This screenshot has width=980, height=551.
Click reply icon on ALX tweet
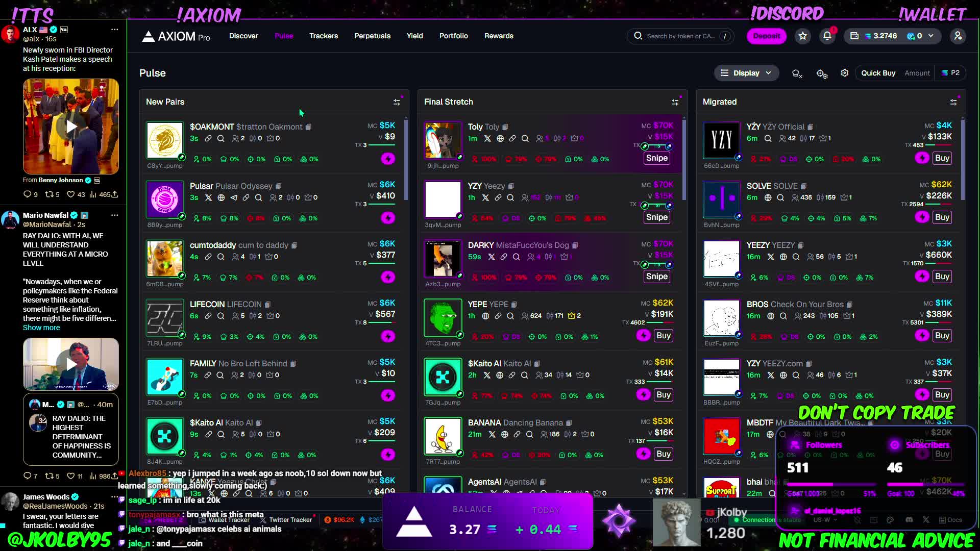point(28,194)
